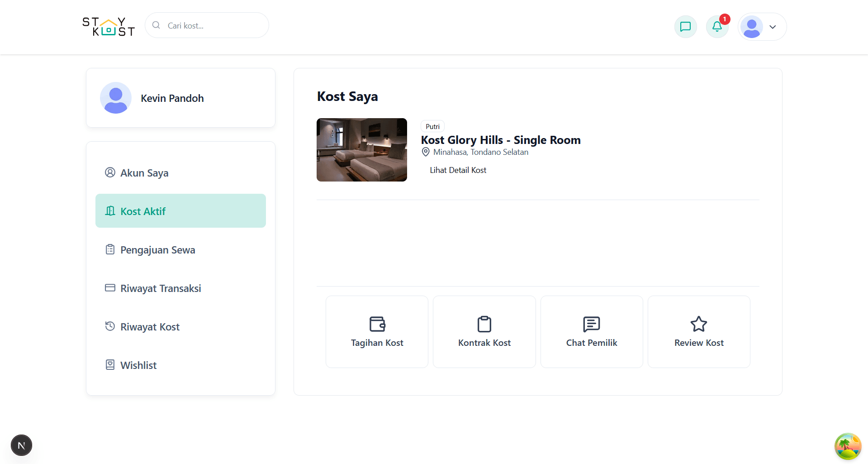Click the location pin icon
The height and width of the screenshot is (464, 868).
426,152
